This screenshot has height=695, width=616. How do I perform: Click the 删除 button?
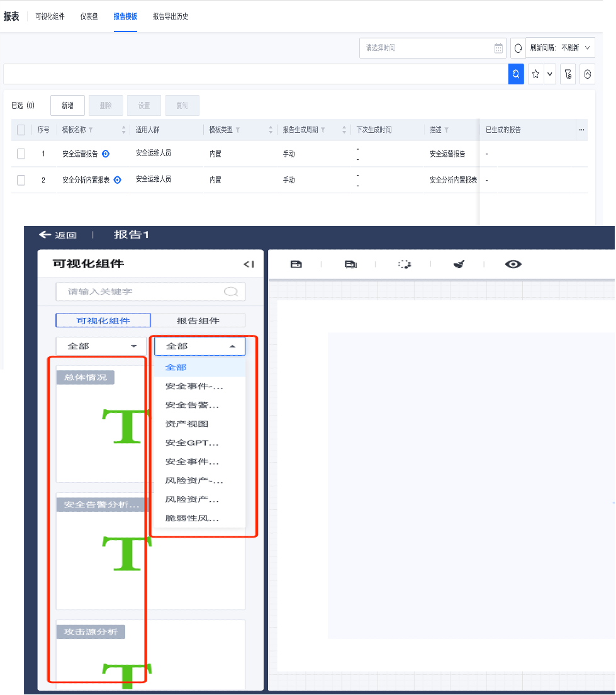tap(106, 106)
